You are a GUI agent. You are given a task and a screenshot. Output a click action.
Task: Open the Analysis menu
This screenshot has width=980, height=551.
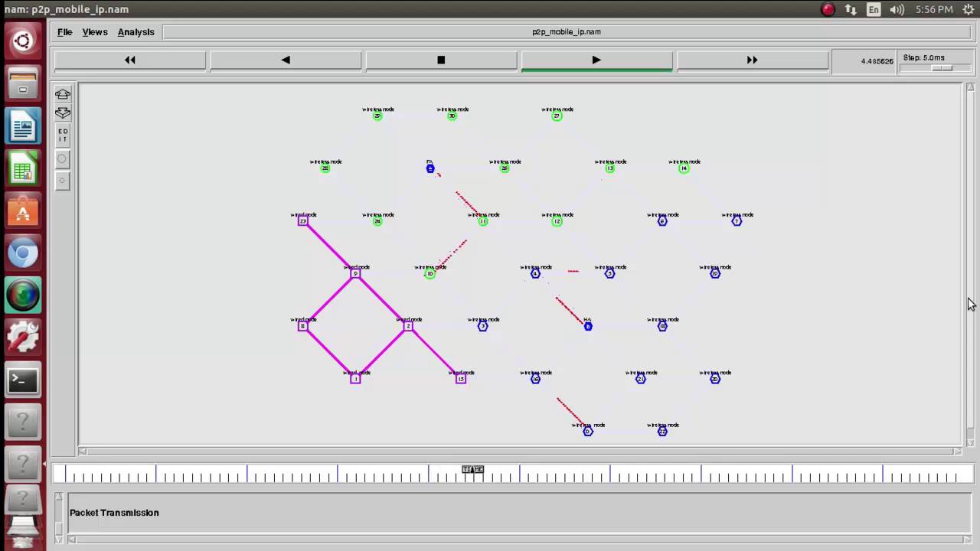[136, 32]
